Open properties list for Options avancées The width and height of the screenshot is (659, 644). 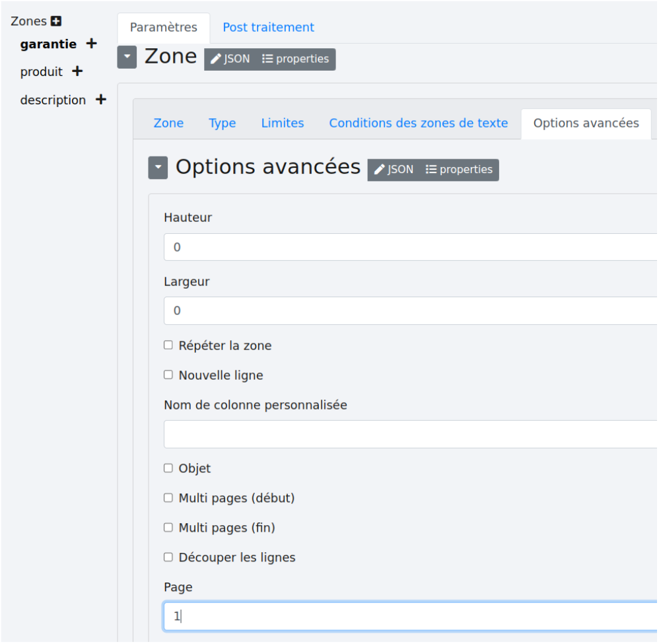[459, 169]
